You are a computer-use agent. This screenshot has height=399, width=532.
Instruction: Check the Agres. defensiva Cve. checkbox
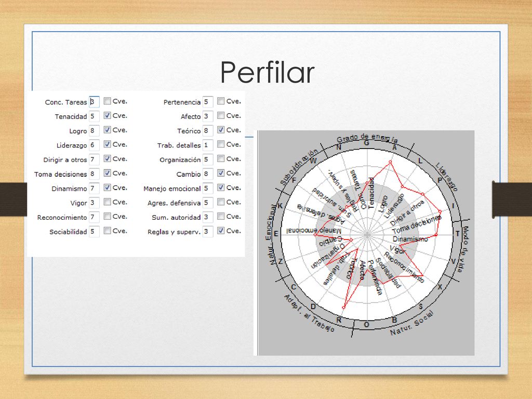coord(221,202)
